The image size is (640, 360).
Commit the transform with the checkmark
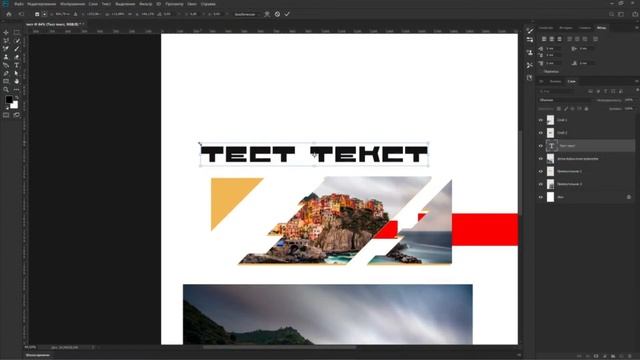pos(287,14)
